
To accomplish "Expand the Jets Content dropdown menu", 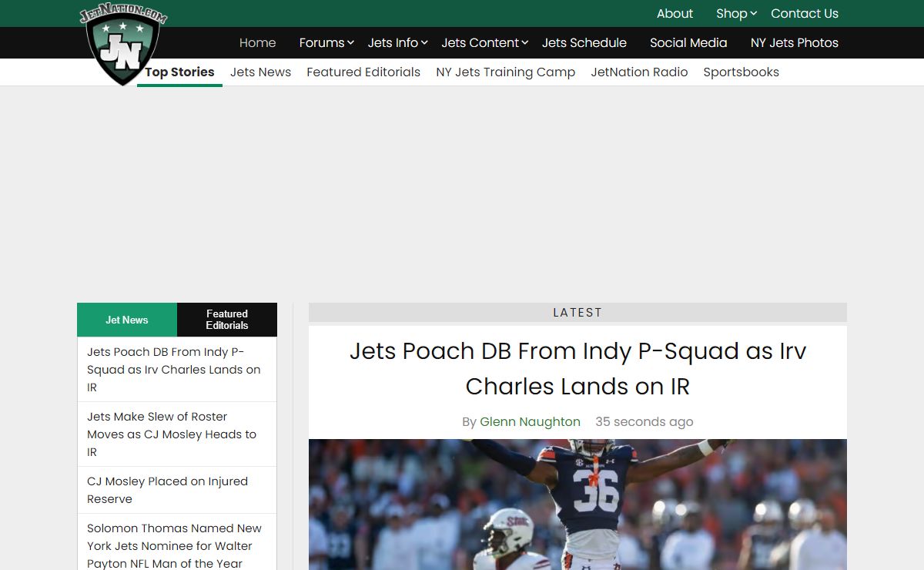I will point(484,42).
